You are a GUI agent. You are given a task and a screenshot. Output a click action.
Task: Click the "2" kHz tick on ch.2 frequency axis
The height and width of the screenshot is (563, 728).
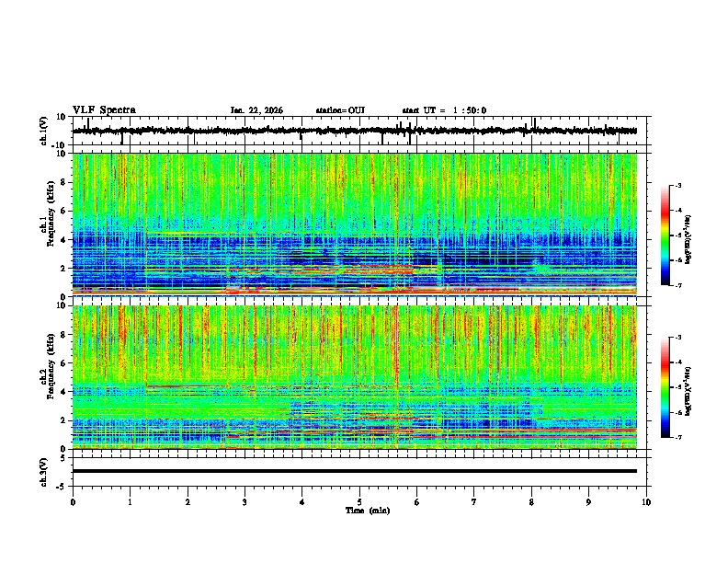click(63, 420)
